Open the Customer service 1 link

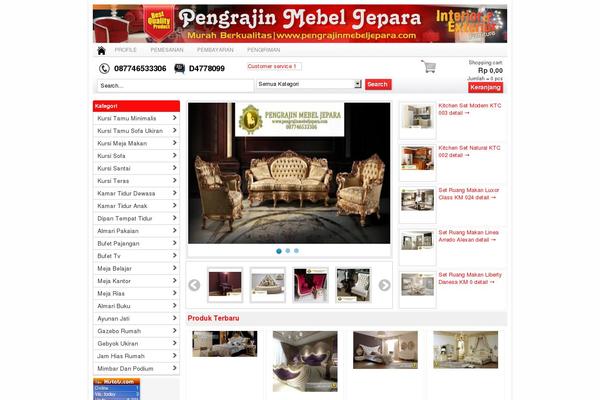pos(274,66)
